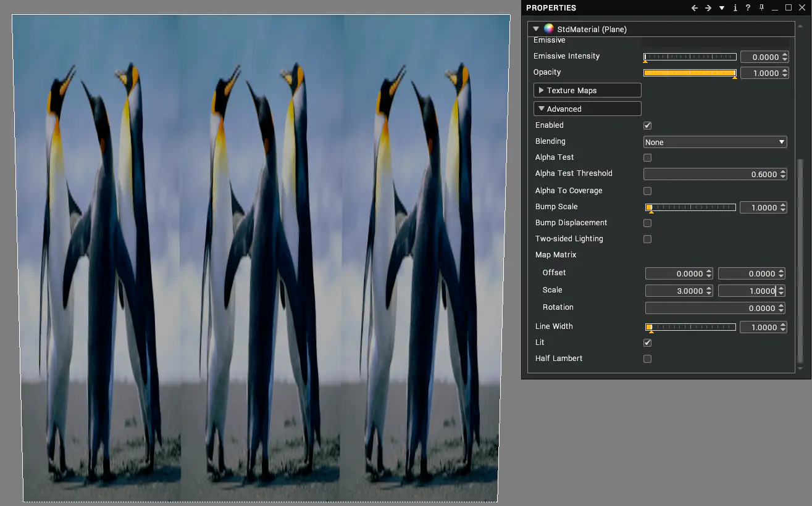
Task: Maximize the Properties panel
Action: click(789, 8)
